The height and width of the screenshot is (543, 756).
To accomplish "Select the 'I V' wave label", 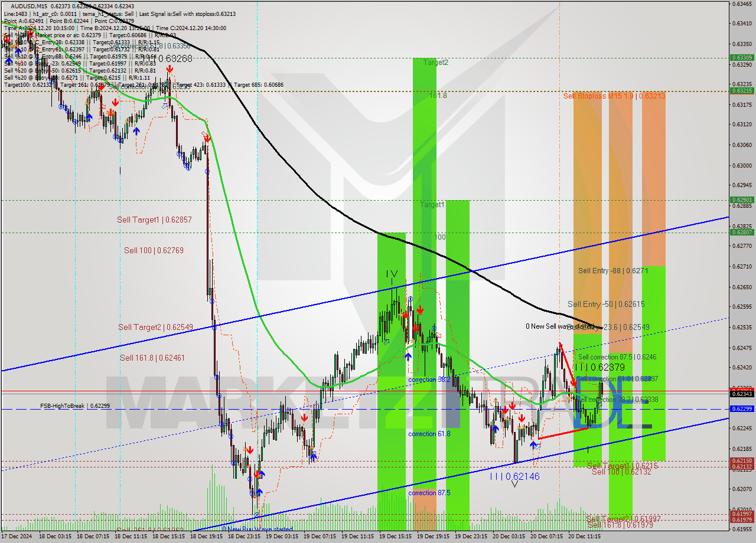I will 392,274.
